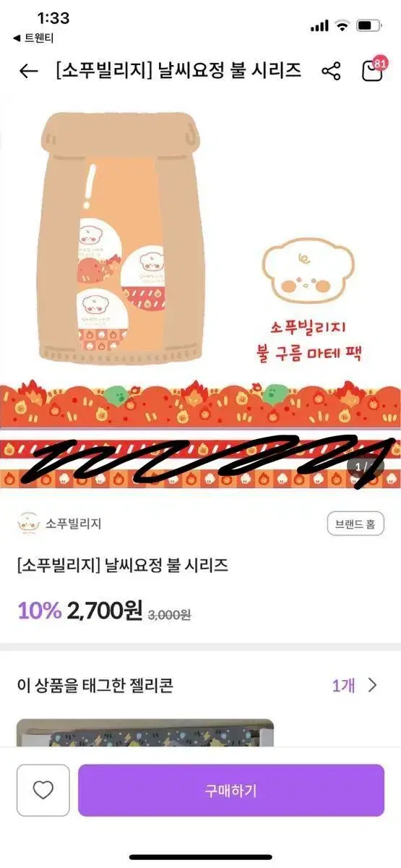The width and height of the screenshot is (401, 868).
Task: Select the product page title text
Action: pyautogui.click(x=178, y=71)
